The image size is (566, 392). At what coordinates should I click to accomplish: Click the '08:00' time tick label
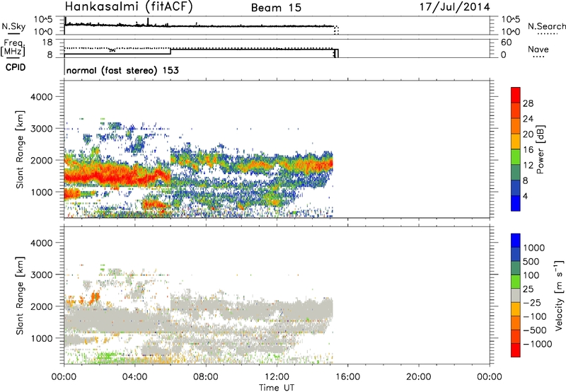pyautogui.click(x=205, y=377)
